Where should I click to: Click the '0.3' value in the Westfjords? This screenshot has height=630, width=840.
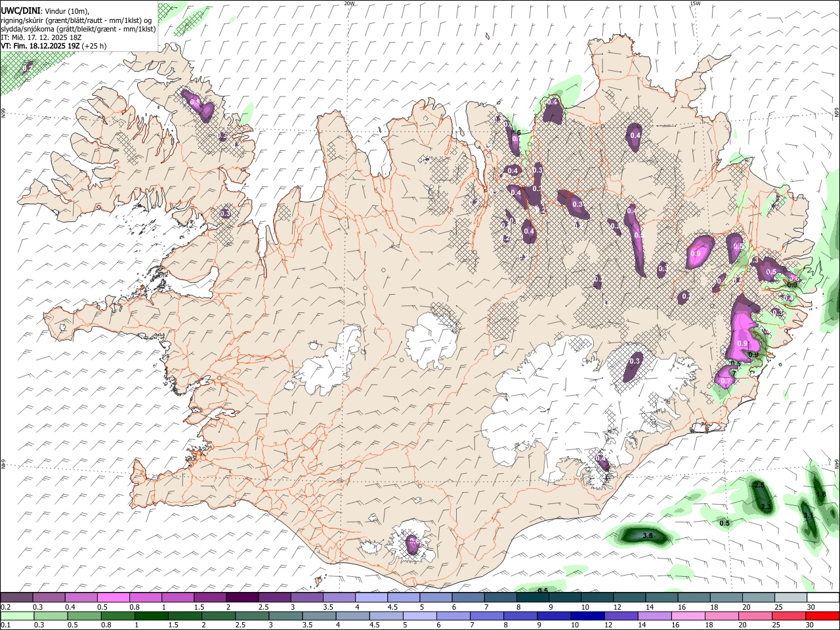coord(225,213)
